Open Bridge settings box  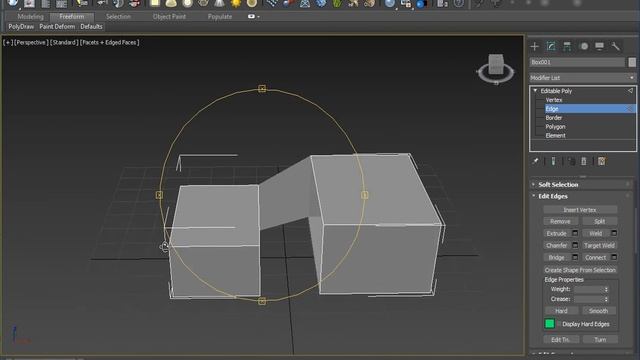point(575,258)
